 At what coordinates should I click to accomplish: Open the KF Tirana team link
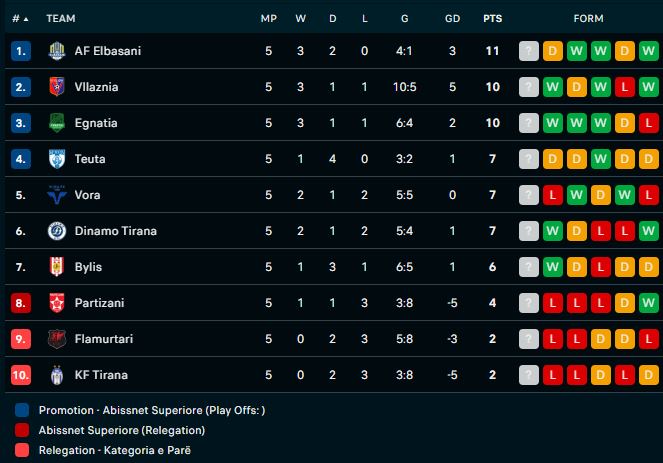(x=101, y=375)
